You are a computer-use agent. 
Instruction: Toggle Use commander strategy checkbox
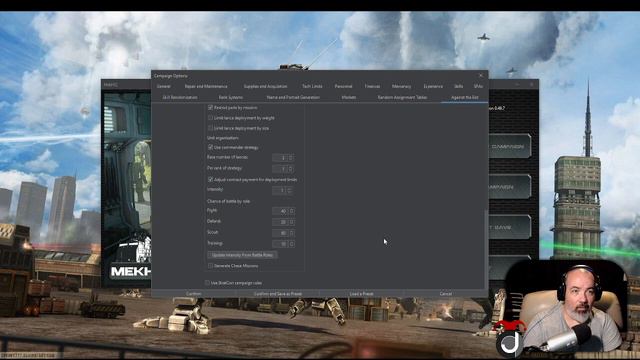pos(211,147)
